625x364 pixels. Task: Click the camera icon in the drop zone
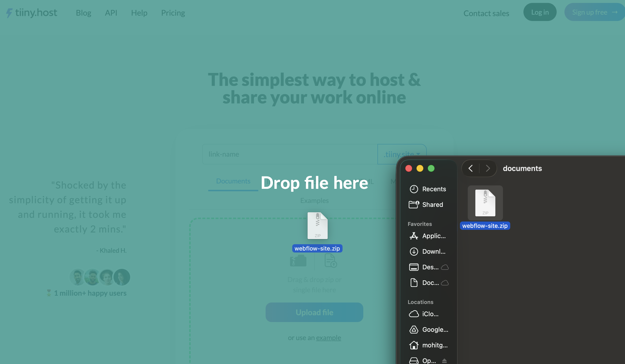[x=298, y=260]
